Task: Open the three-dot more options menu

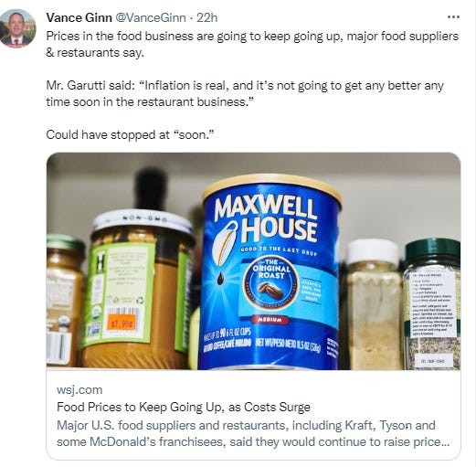Action: click(x=453, y=17)
